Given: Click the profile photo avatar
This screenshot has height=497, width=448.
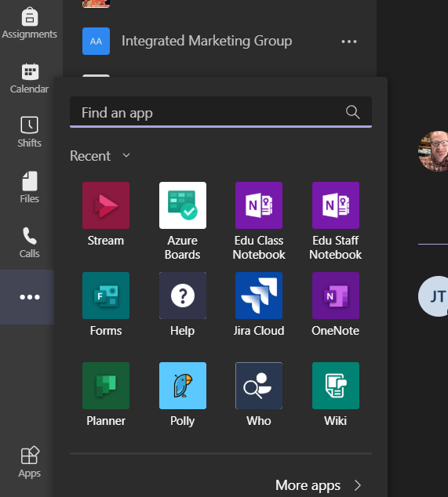Looking at the screenshot, I should pos(434,151).
